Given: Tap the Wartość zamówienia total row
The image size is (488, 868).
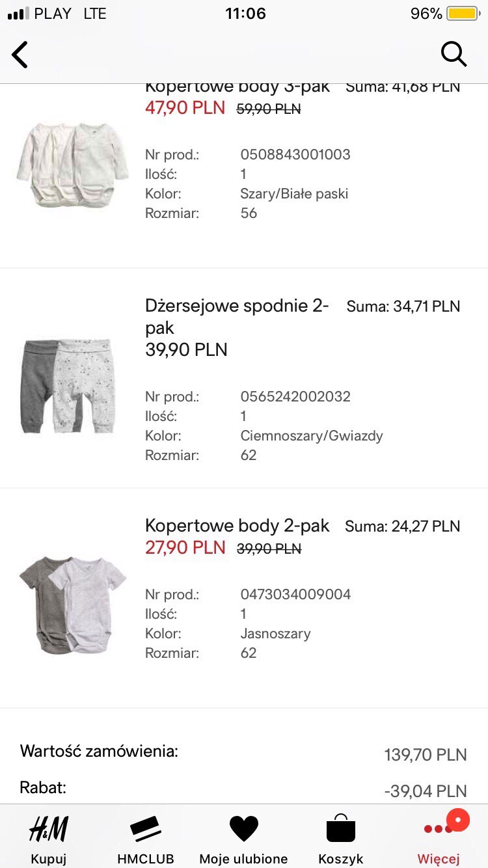Looking at the screenshot, I should (x=243, y=753).
